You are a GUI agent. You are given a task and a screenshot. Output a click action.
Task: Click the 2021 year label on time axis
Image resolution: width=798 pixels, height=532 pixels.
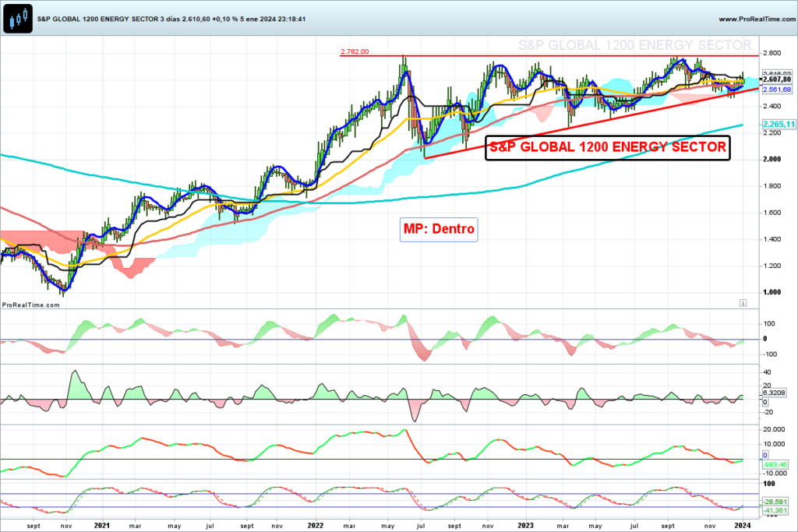point(102,526)
